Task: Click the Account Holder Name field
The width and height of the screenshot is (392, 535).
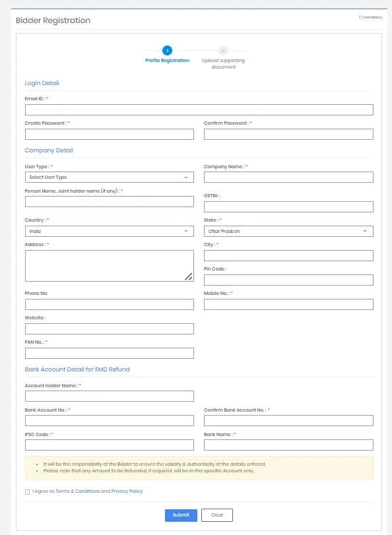Action: tap(109, 396)
